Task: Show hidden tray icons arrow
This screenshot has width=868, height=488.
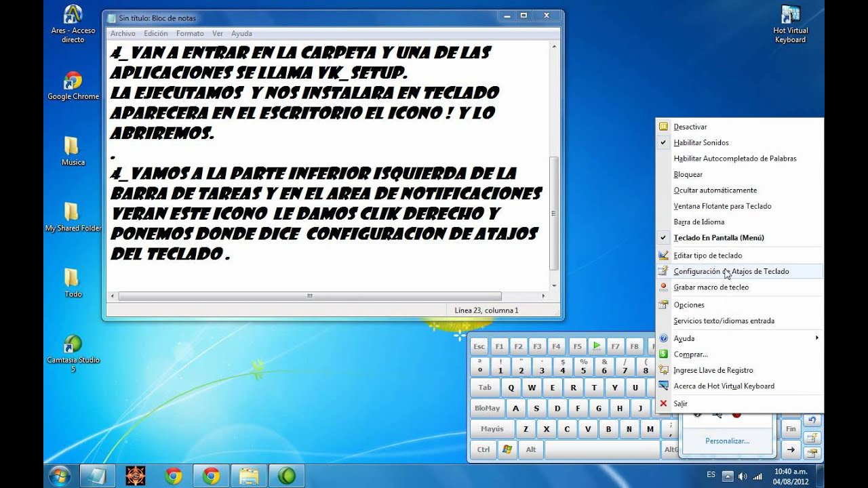Action: pos(727,476)
